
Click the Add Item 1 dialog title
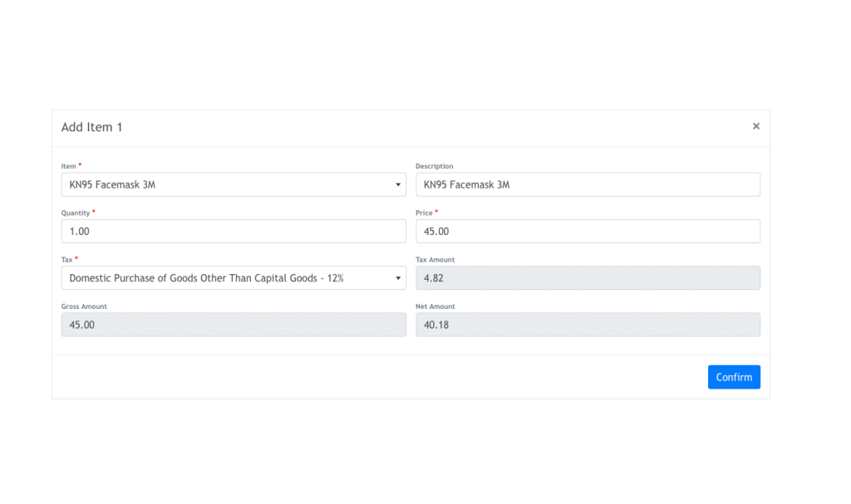91,127
